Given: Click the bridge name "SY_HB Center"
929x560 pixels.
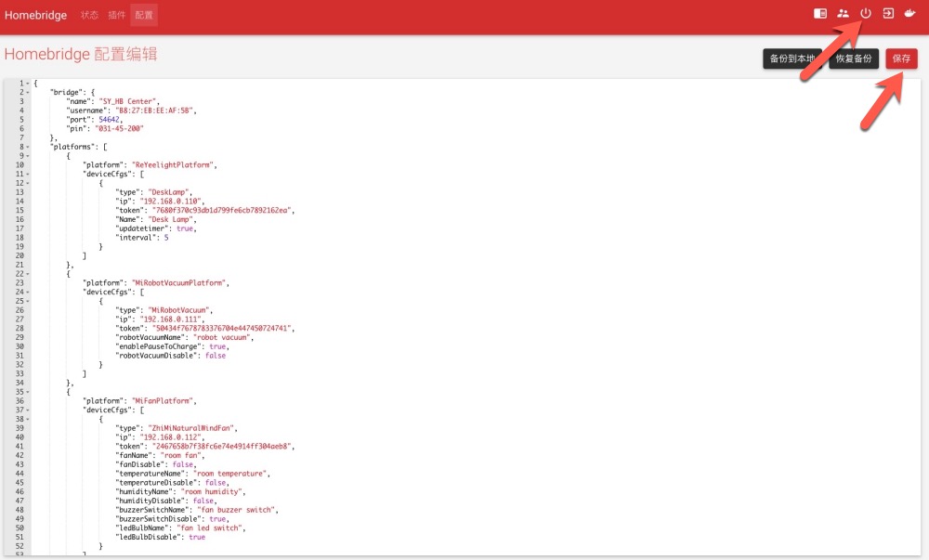Looking at the screenshot, I should coord(127,101).
